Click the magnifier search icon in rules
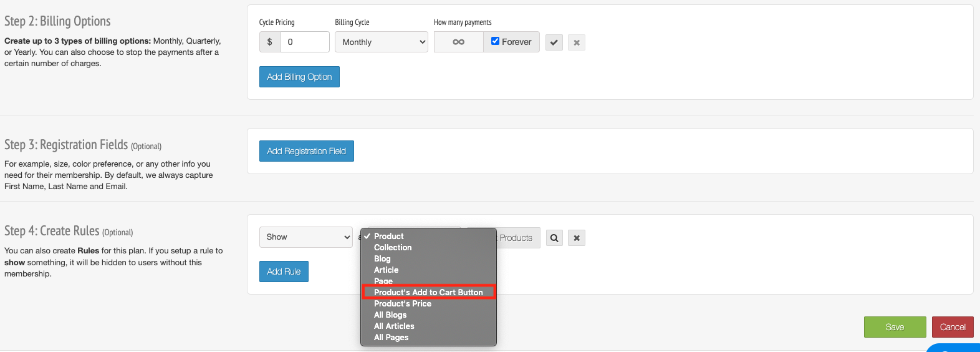Image resolution: width=980 pixels, height=352 pixels. point(554,238)
